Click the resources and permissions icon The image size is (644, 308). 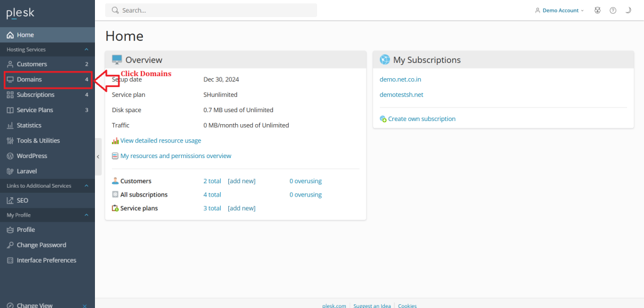coord(116,156)
